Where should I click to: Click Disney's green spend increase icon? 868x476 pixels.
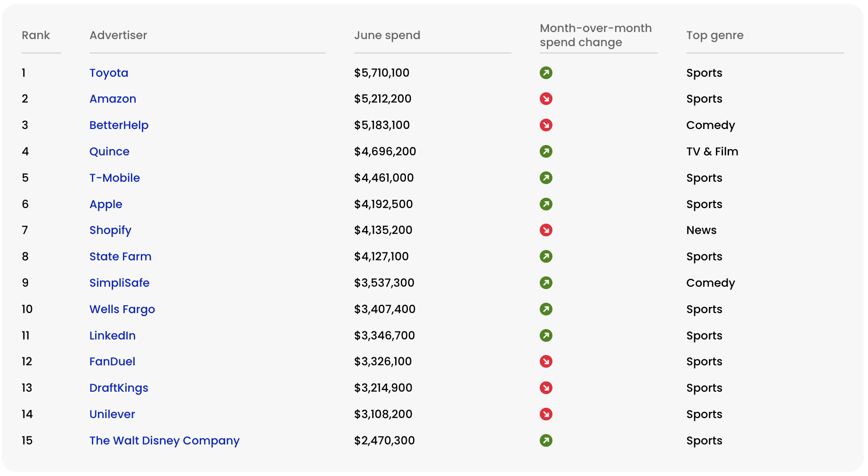[x=546, y=441]
